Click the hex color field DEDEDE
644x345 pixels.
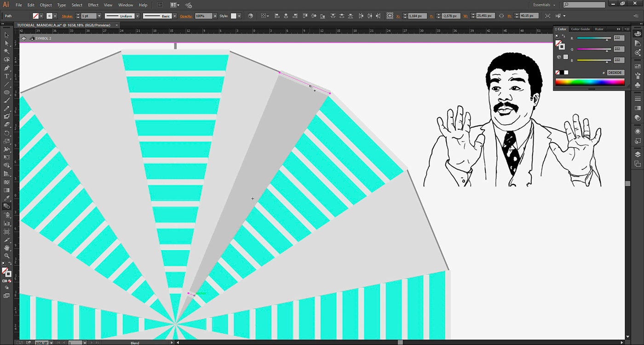(x=615, y=73)
